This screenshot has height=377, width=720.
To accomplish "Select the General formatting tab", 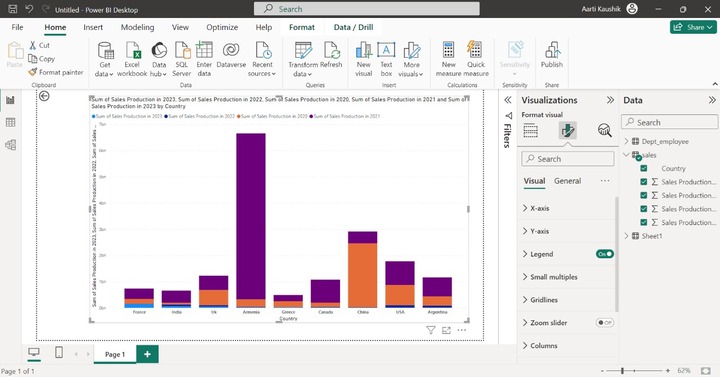I will [x=568, y=181].
